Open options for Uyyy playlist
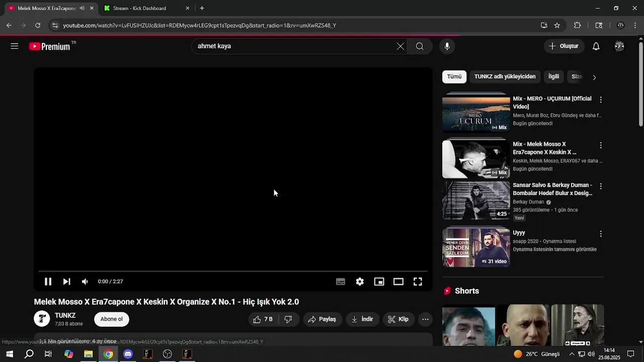Image resolution: width=644 pixels, height=362 pixels. tap(600, 234)
